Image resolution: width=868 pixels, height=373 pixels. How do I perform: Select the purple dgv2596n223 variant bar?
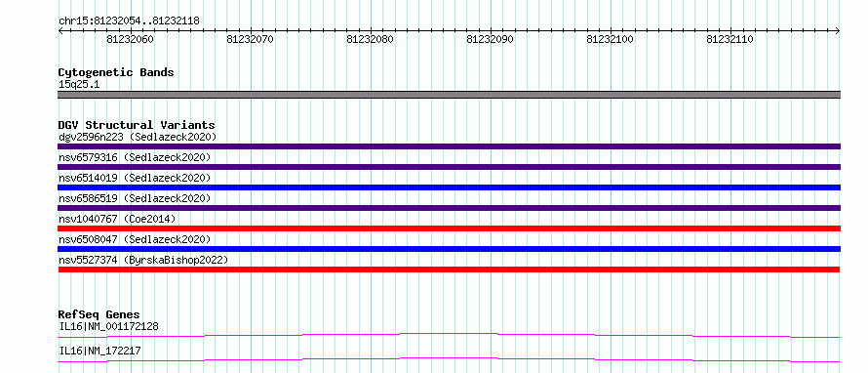click(449, 146)
